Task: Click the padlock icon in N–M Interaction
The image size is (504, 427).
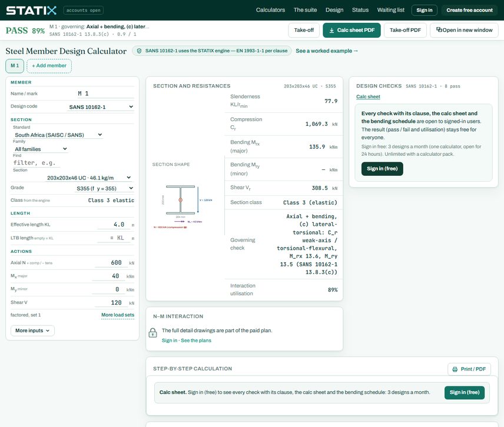Action: point(152,333)
